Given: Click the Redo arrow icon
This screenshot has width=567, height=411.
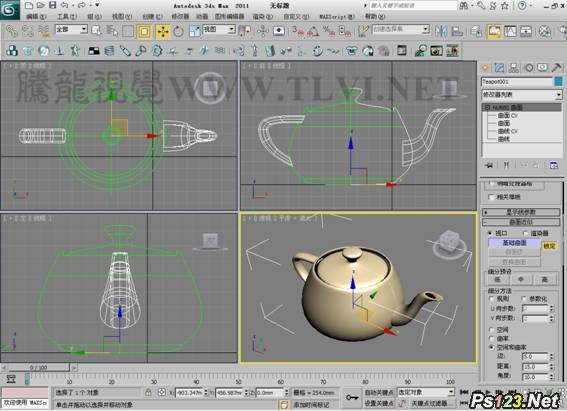Looking at the screenshot, I should [81, 5].
